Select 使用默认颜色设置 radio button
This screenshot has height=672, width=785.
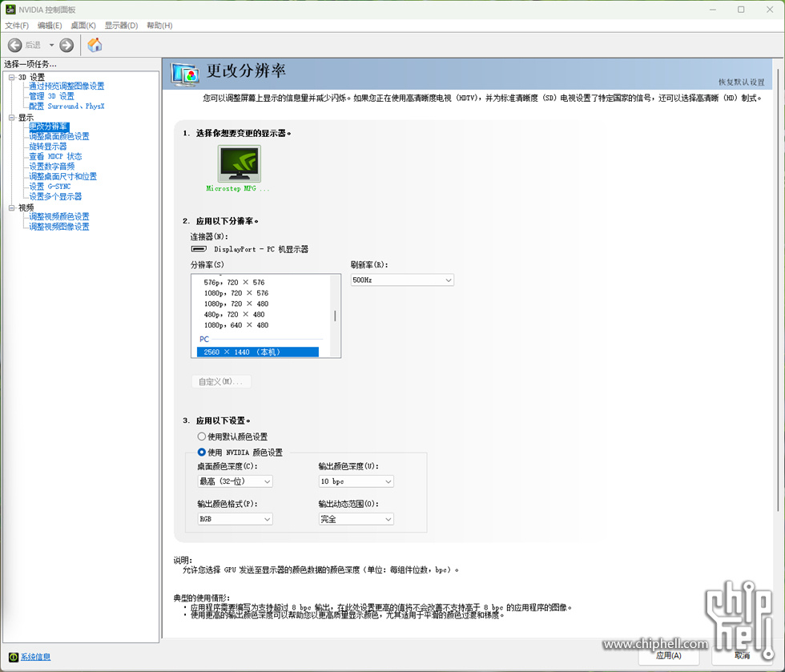(201, 437)
